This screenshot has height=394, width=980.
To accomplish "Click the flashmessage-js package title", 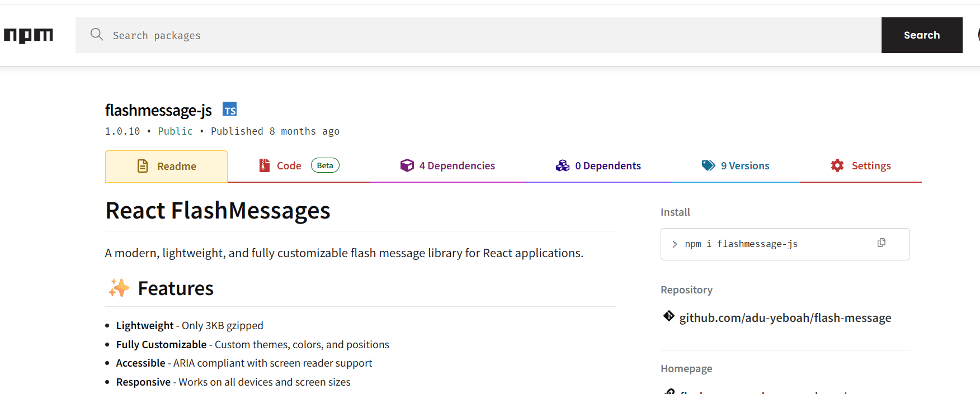I will (158, 110).
